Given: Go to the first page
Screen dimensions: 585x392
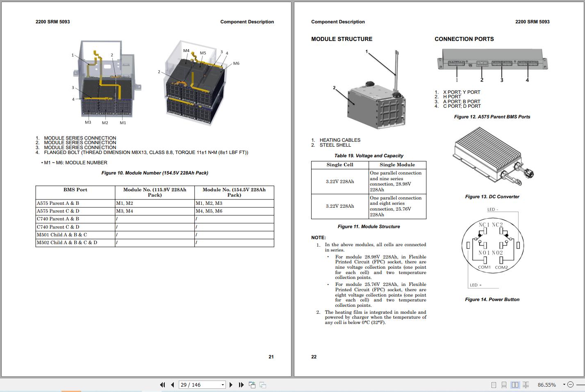Looking at the screenshot, I should [x=162, y=385].
